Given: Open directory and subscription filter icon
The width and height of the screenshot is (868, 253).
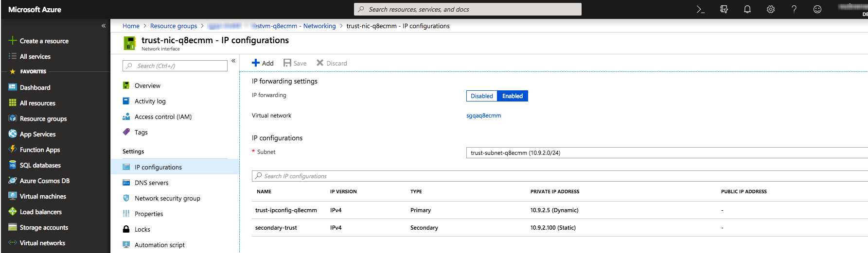Looking at the screenshot, I should pos(724,9).
